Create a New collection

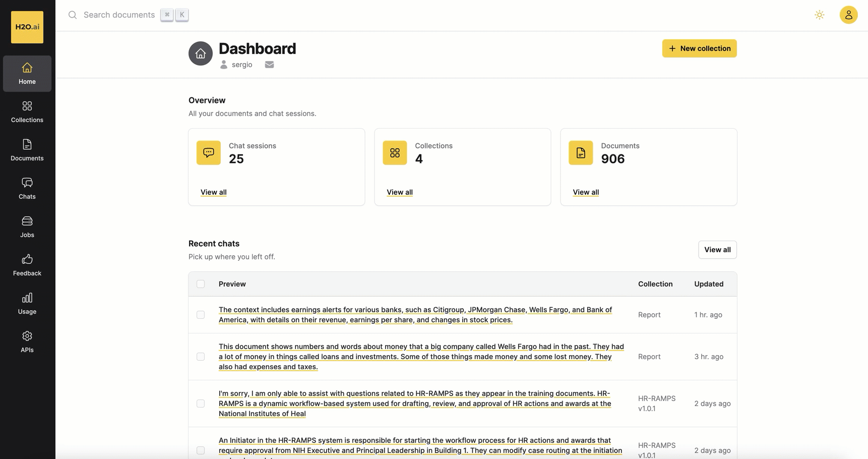[700, 48]
